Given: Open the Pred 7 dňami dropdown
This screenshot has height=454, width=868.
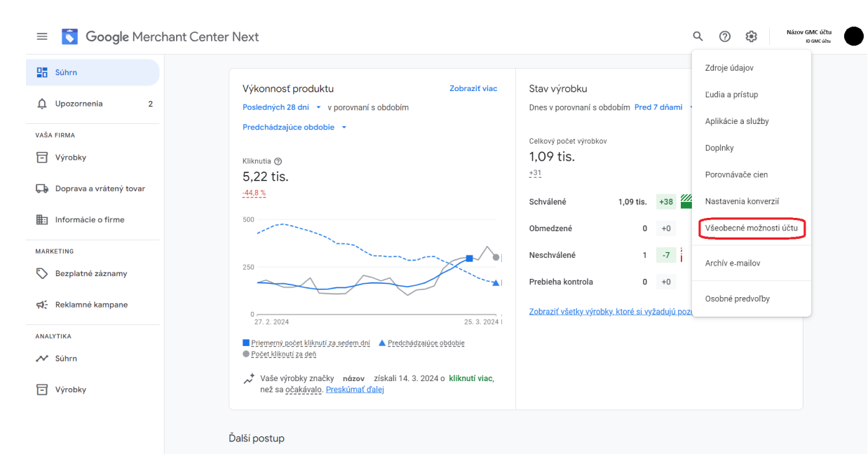Looking at the screenshot, I should pyautogui.click(x=663, y=107).
